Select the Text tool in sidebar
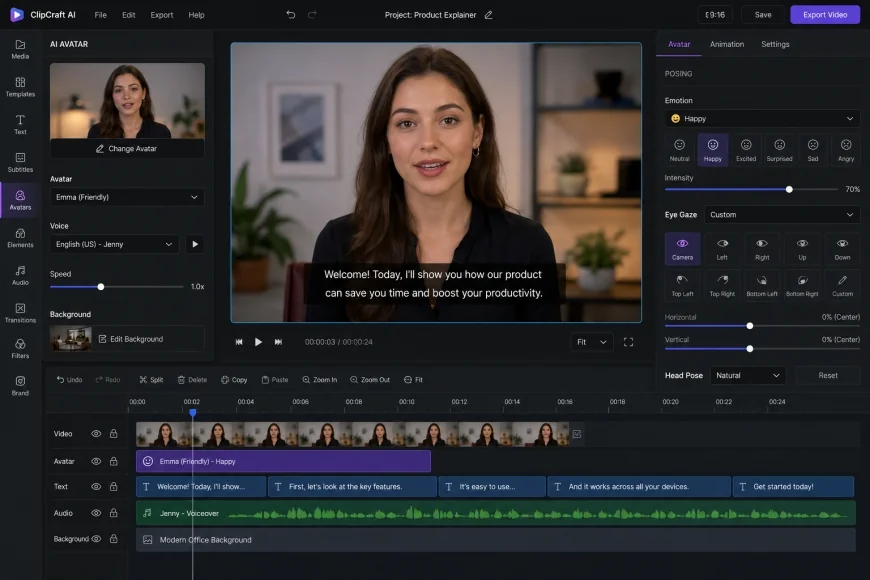 20,125
